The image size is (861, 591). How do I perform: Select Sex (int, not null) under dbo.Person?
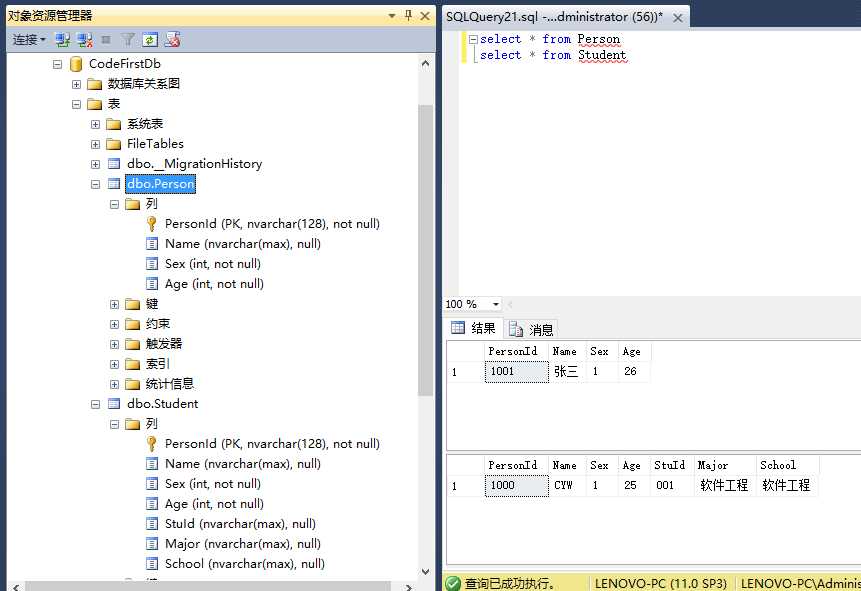click(x=213, y=264)
